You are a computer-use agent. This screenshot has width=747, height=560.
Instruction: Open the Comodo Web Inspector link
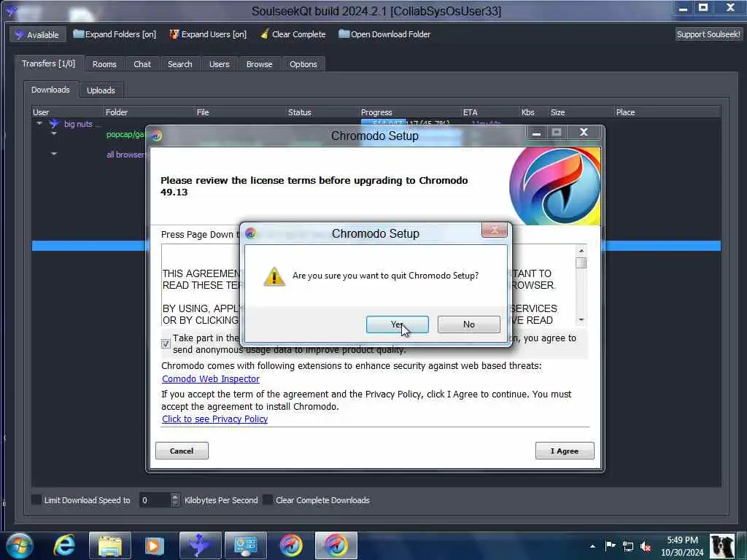(x=211, y=379)
